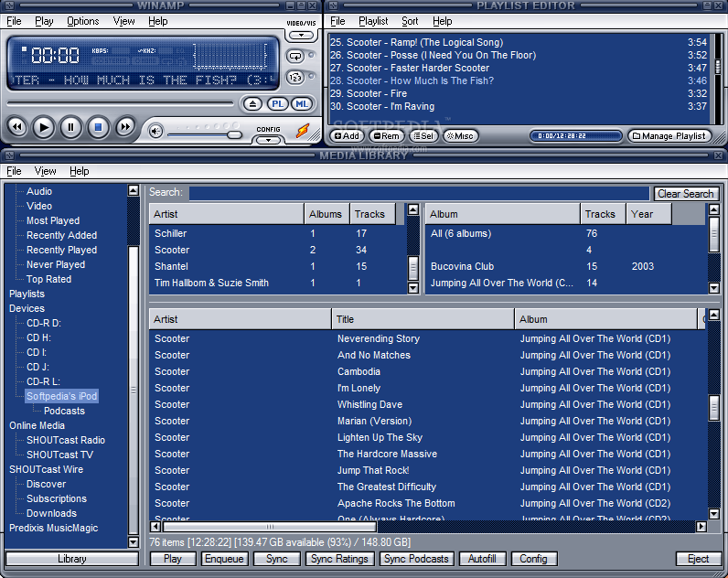This screenshot has width=728, height=578.
Task: Select track Apache Rocks The Bottom
Action: click(x=427, y=503)
